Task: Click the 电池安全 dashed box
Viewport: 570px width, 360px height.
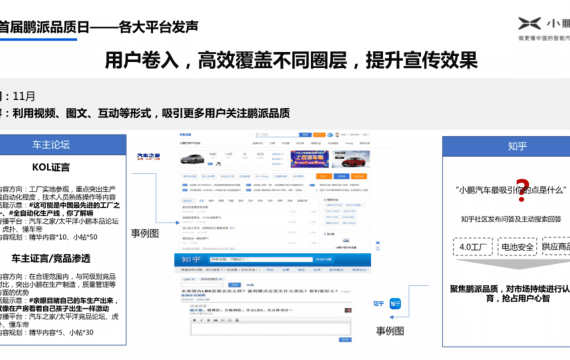Action: point(517,247)
